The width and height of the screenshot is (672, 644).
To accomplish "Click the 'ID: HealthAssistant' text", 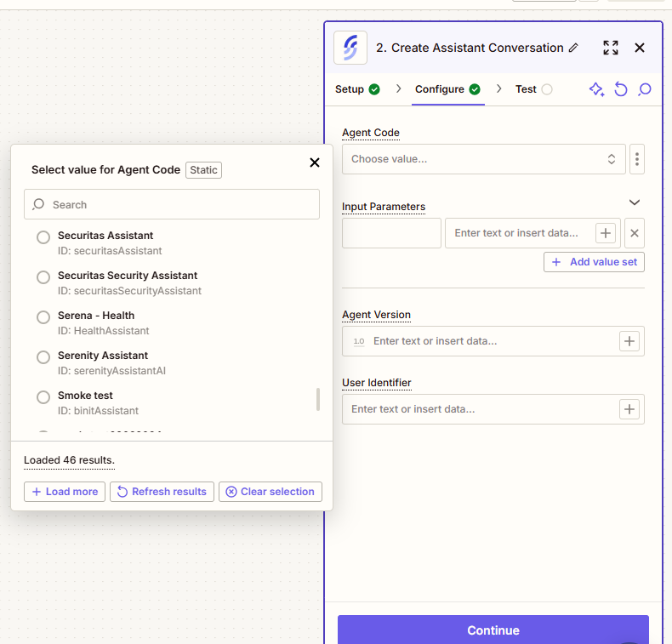I will point(103,331).
